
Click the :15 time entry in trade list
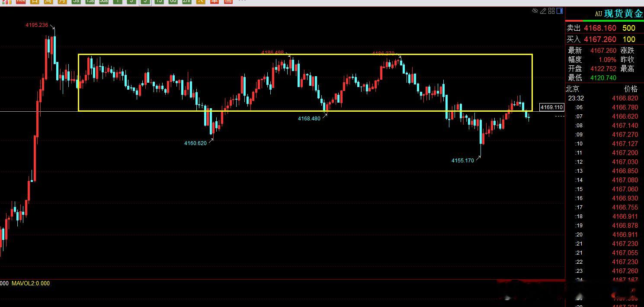(579, 189)
